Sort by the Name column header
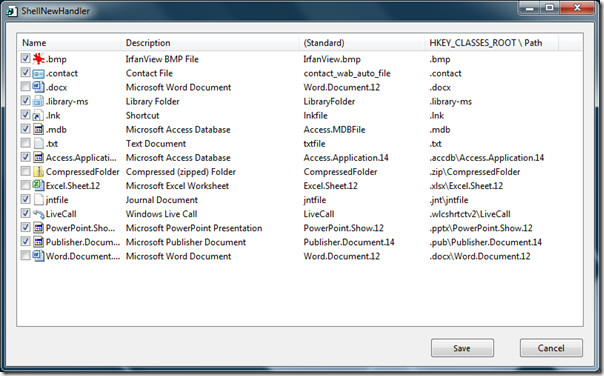This screenshot has height=376, width=604. click(69, 43)
